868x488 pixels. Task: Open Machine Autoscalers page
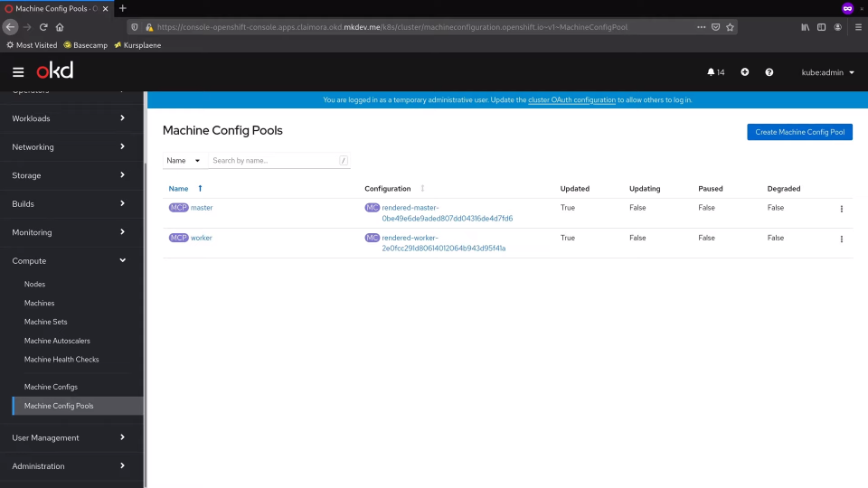point(57,341)
